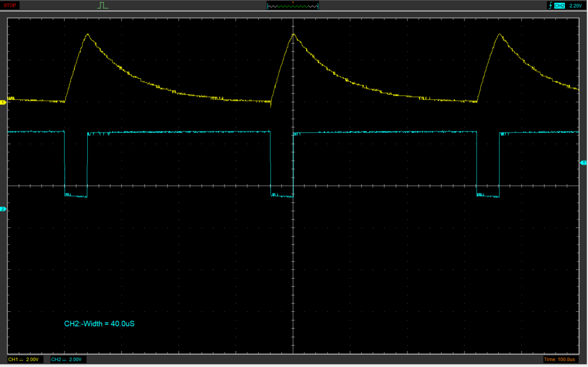
Task: Click the Time 100.0us timebase readout
Action: coord(563,360)
